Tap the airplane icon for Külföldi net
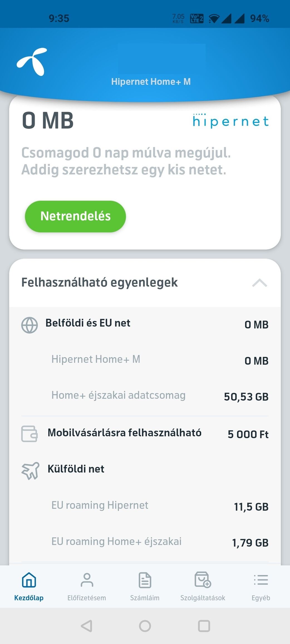Image resolution: width=290 pixels, height=644 pixels. (30, 470)
